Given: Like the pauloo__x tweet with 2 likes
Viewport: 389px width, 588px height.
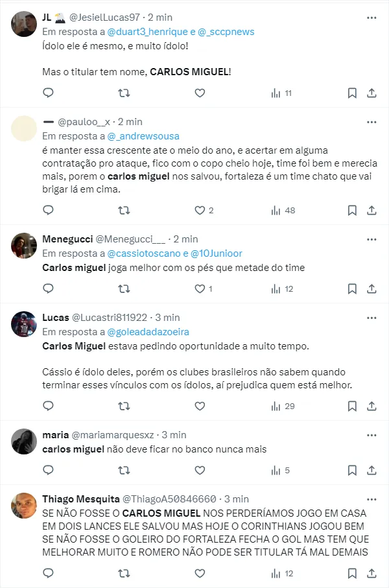Looking at the screenshot, I should [x=200, y=211].
